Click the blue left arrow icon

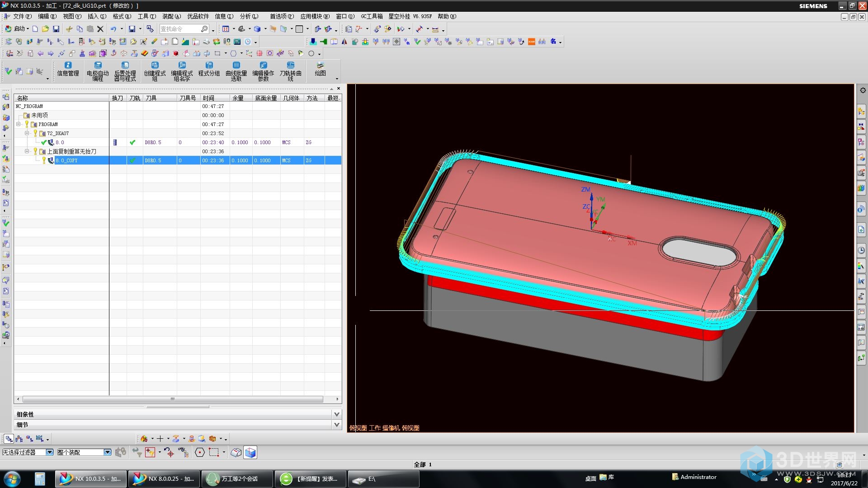tap(41, 53)
